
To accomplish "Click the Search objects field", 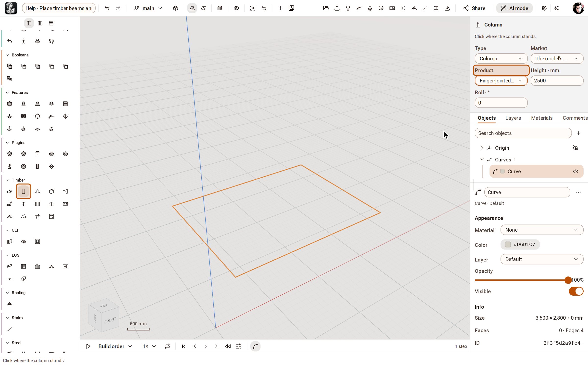I will pyautogui.click(x=523, y=133).
